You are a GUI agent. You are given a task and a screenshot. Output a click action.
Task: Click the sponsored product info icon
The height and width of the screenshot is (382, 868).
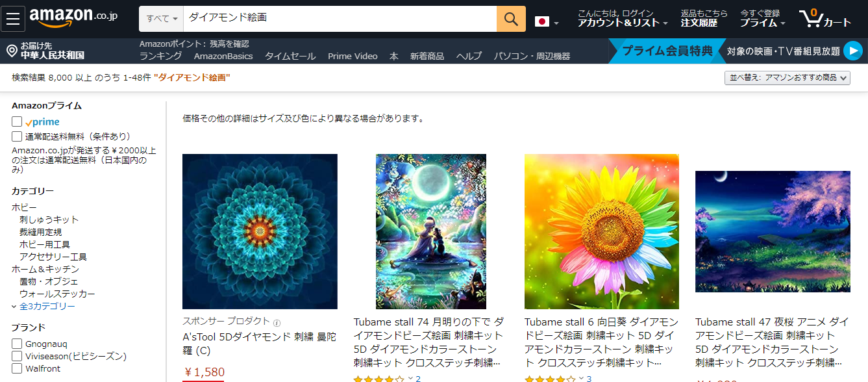[277, 323]
